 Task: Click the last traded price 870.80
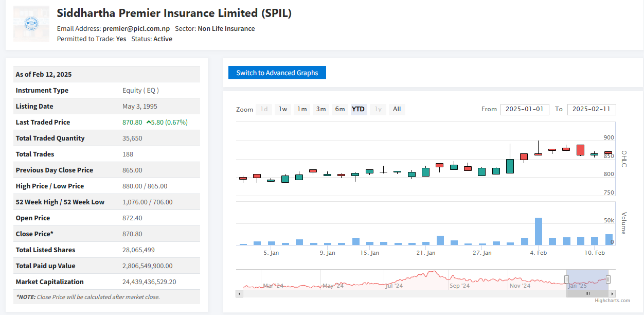click(132, 122)
